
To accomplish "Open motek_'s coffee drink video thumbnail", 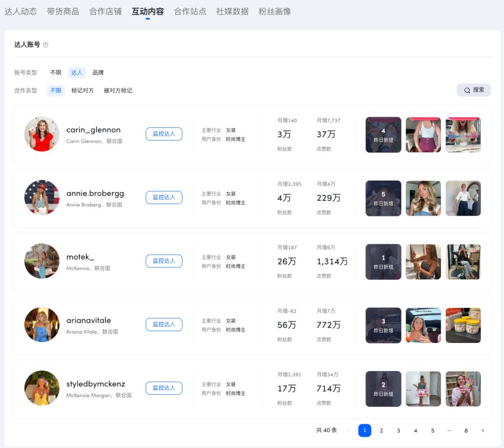I will pyautogui.click(x=423, y=262).
